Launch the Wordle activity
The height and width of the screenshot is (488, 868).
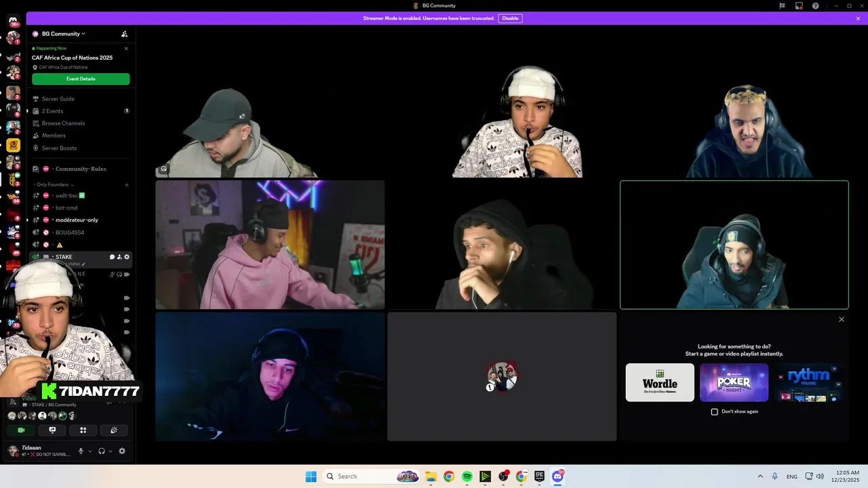point(660,382)
